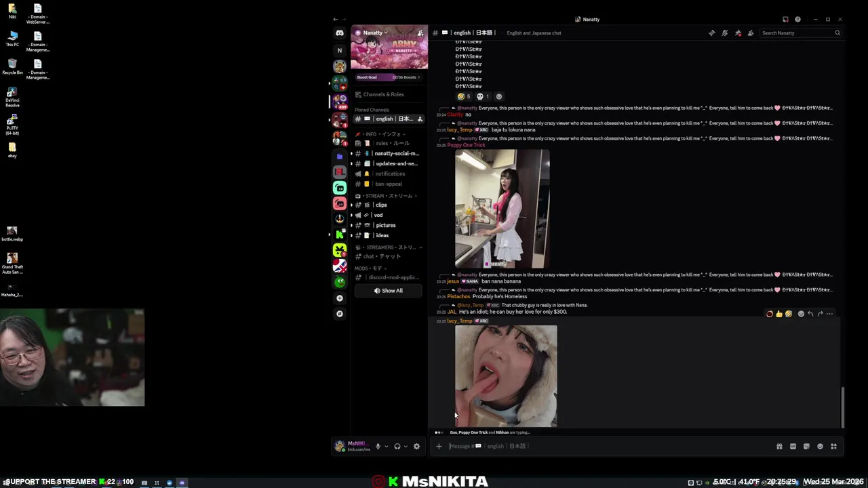The height and width of the screenshot is (488, 868).
Task: Open gift icon in message bar
Action: pyautogui.click(x=779, y=446)
